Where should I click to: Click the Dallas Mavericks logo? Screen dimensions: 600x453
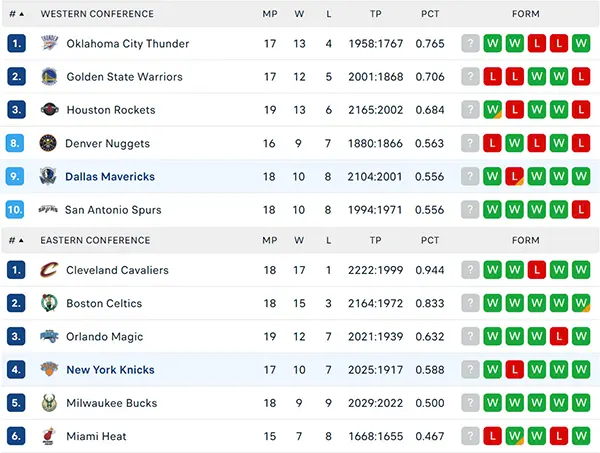click(x=48, y=176)
